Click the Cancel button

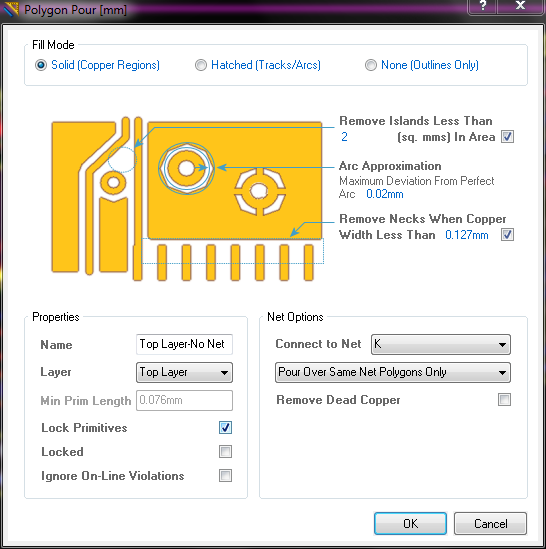click(x=490, y=523)
